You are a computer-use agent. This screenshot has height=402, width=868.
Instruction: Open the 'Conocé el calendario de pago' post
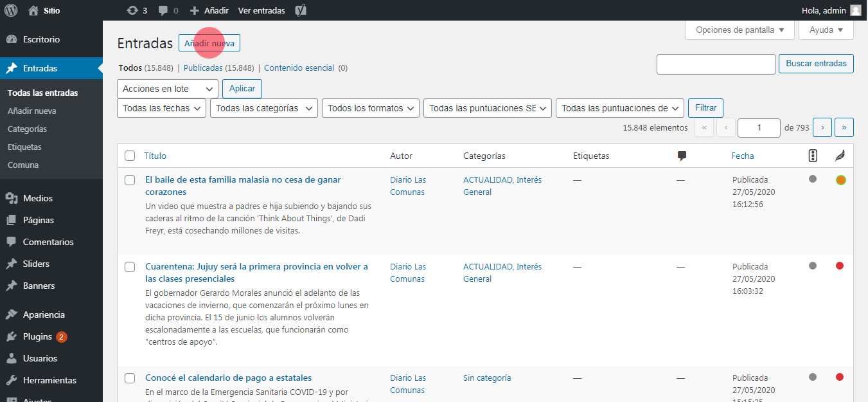point(228,378)
